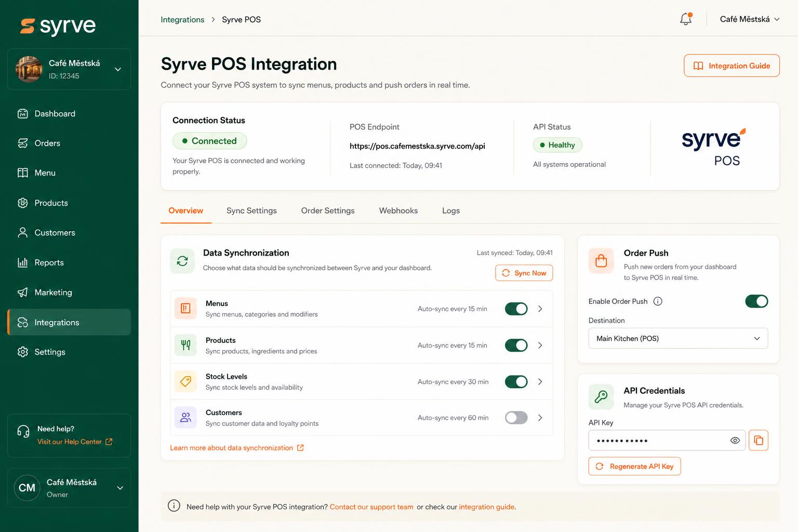The width and height of the screenshot is (798, 532).
Task: Click Contact our support team link
Action: point(371,507)
